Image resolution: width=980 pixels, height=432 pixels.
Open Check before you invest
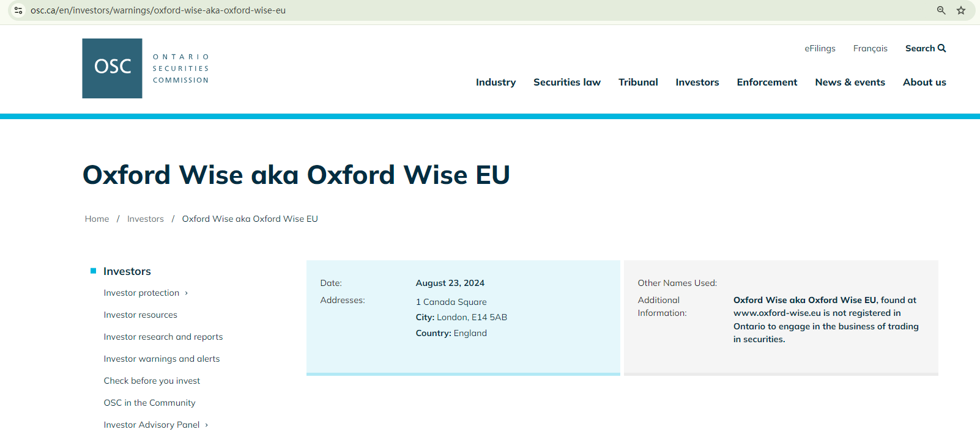point(152,381)
